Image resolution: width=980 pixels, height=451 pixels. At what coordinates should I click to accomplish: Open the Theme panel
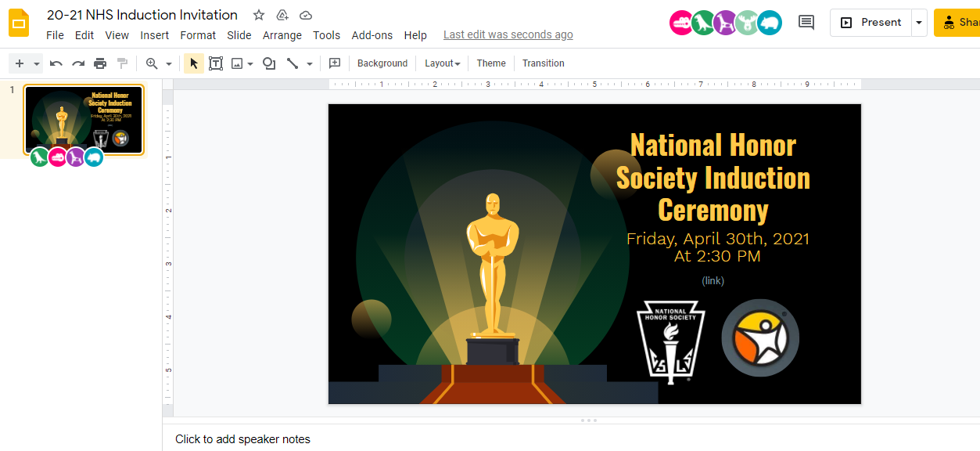click(x=491, y=63)
